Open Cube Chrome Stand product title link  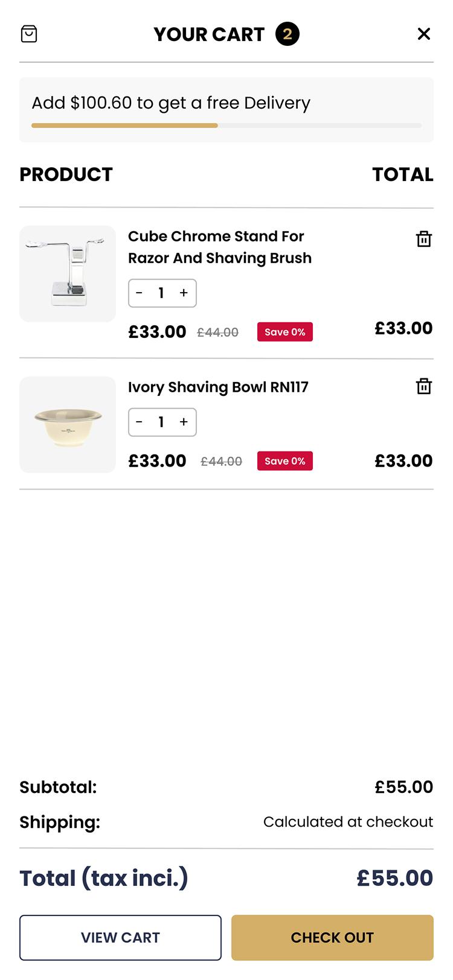[219, 247]
